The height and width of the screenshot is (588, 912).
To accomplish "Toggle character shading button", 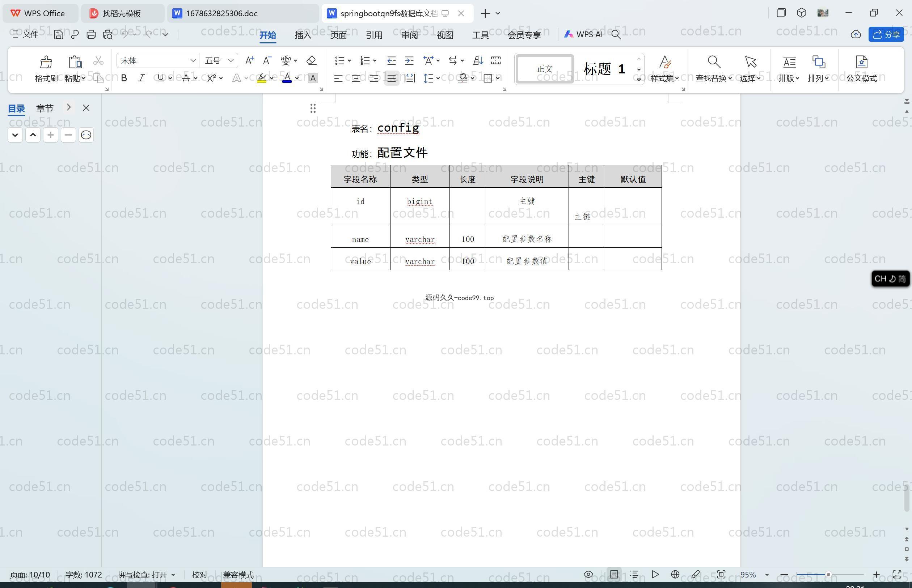I will [313, 78].
